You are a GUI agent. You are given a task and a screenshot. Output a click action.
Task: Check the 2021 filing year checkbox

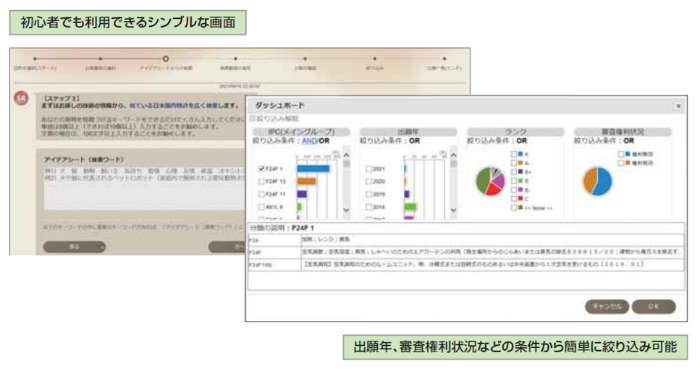click(369, 169)
